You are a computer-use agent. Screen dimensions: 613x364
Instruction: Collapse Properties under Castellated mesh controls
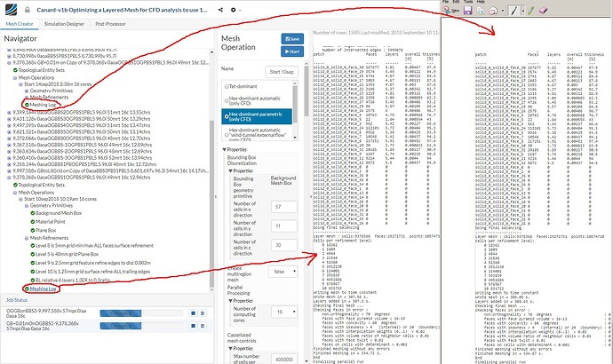tap(231, 348)
